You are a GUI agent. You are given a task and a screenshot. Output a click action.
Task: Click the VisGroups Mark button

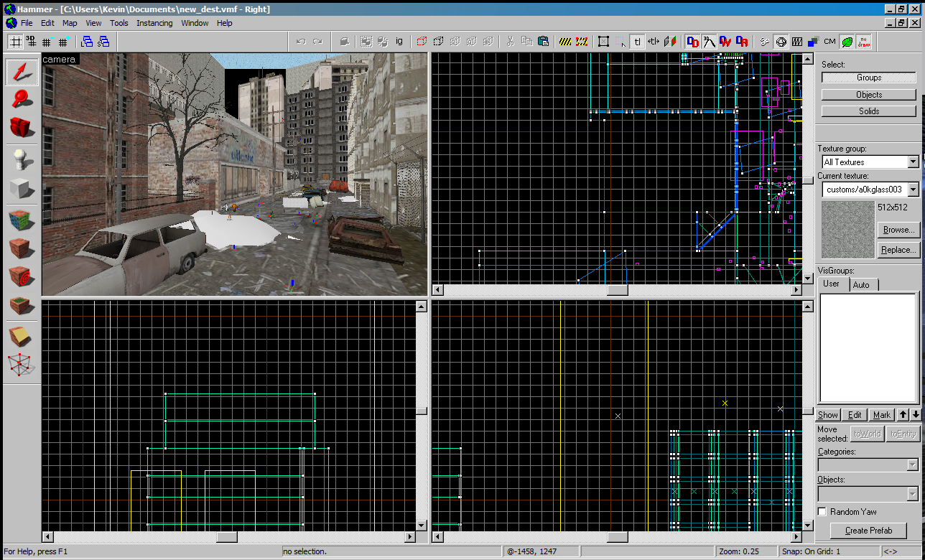coord(881,415)
